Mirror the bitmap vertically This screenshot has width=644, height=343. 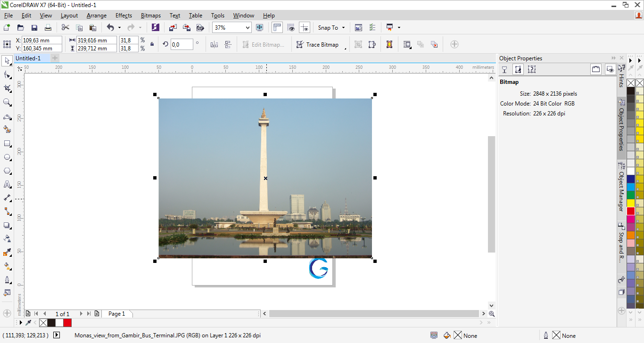tap(228, 44)
